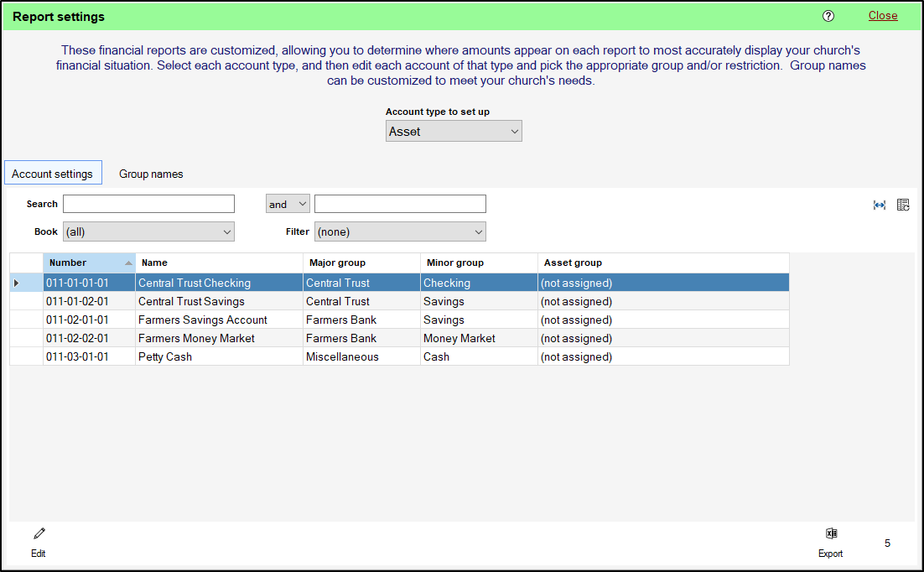
Task: Switch to the Group names tab
Action: pyautogui.click(x=151, y=174)
